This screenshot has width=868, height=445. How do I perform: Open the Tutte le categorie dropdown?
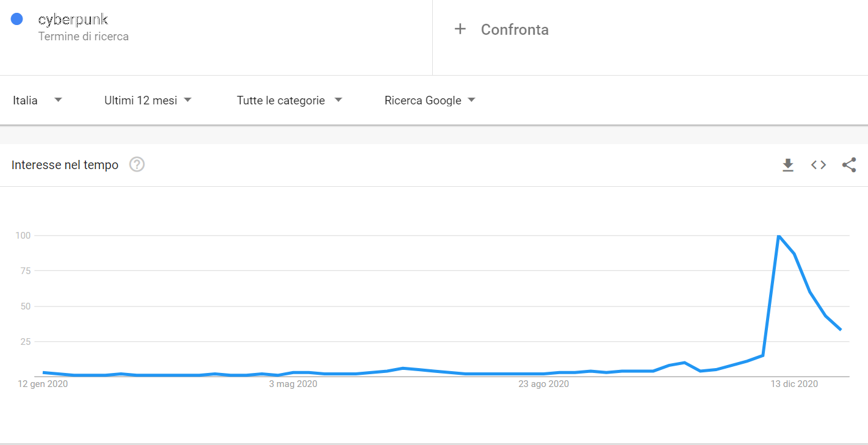[x=290, y=100]
